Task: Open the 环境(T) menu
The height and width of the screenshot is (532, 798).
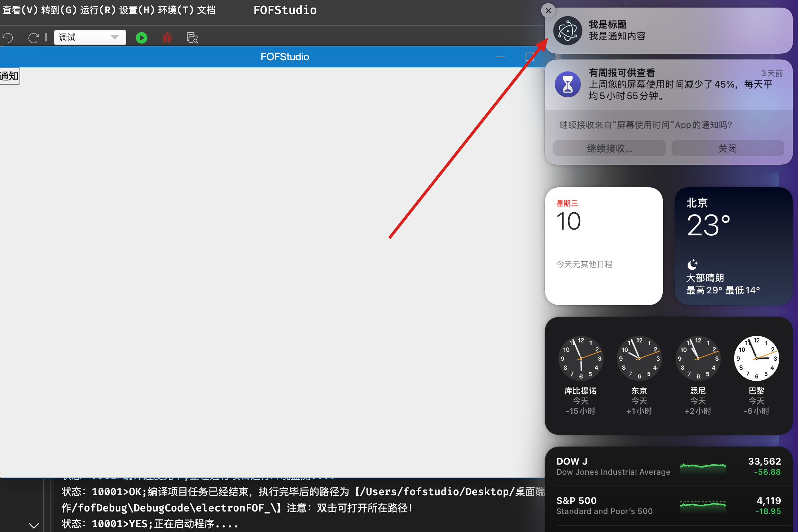Action: click(x=176, y=10)
